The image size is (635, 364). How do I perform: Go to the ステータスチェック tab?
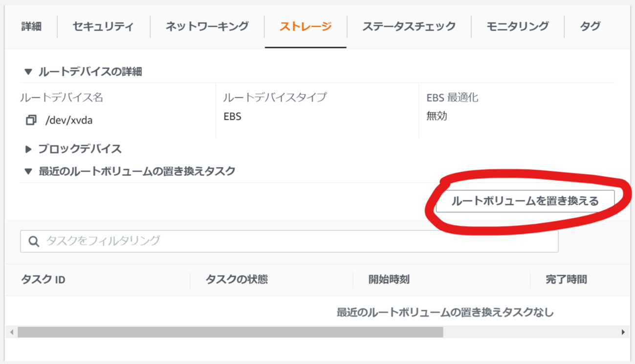point(409,26)
